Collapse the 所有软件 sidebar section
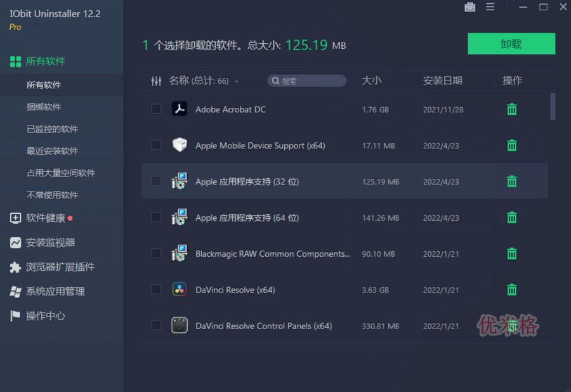Image resolution: width=571 pixels, height=392 pixels. click(46, 62)
